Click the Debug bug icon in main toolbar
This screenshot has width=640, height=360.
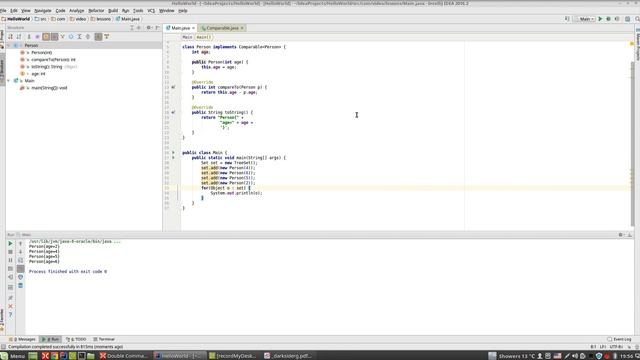coord(608,19)
